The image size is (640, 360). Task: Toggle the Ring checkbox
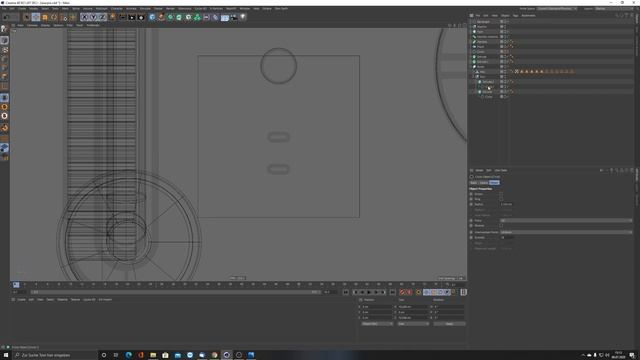(x=501, y=199)
